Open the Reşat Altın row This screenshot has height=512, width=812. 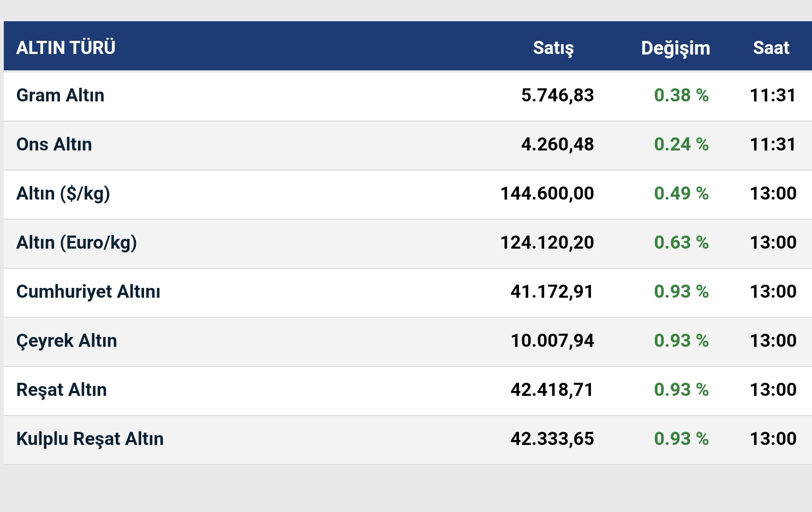61,390
